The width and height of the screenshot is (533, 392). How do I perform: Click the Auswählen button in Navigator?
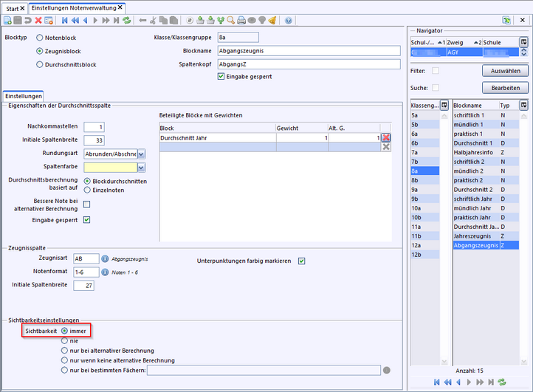tap(505, 71)
